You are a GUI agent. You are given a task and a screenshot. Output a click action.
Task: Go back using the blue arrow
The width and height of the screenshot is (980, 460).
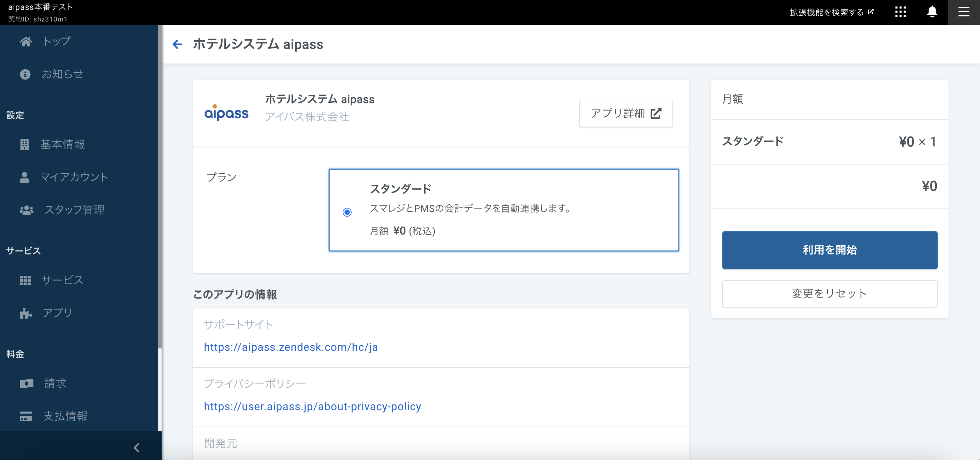(x=177, y=44)
